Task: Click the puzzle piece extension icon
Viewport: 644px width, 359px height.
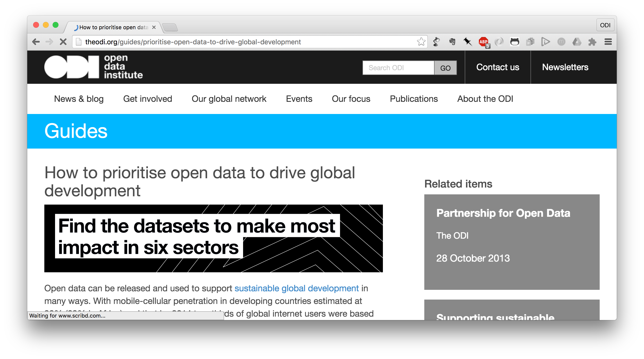Action: click(x=592, y=42)
